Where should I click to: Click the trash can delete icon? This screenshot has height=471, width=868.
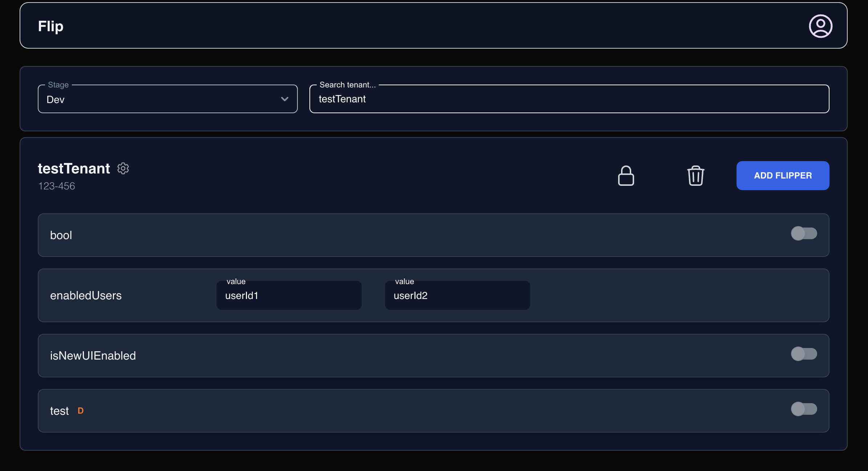pyautogui.click(x=695, y=176)
